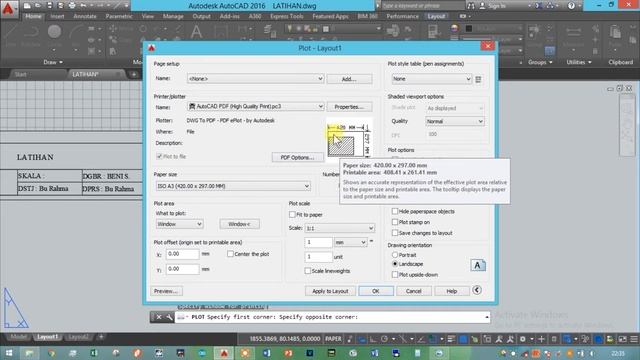Viewport: 640px width, 360px height.
Task: Switch to the Output ribbon tab
Action: (202, 16)
